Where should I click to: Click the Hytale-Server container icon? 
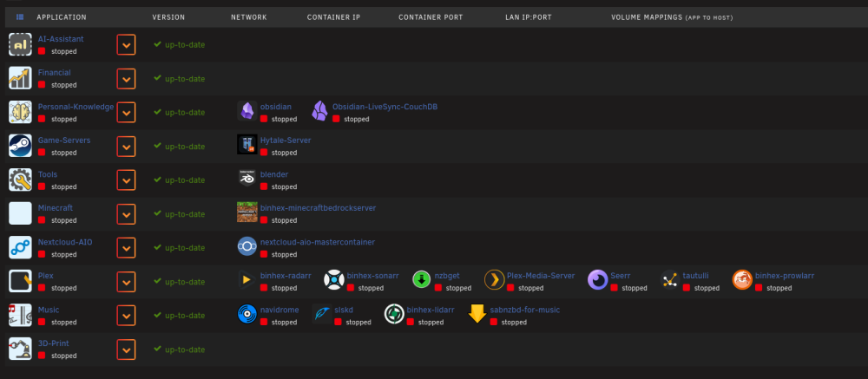[x=247, y=145]
